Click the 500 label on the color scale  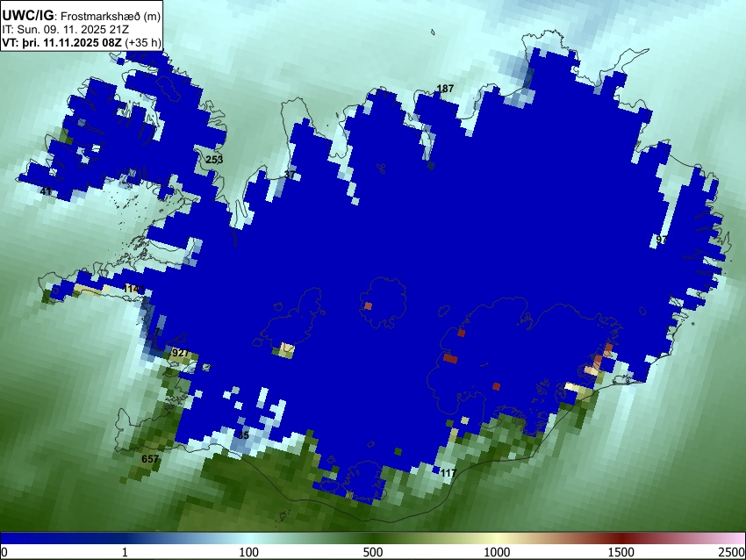[x=373, y=552]
